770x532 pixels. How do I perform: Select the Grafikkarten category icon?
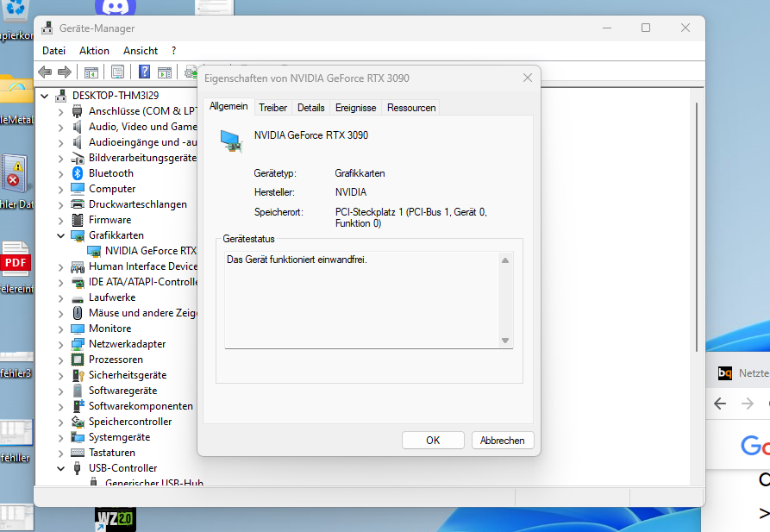tap(77, 235)
